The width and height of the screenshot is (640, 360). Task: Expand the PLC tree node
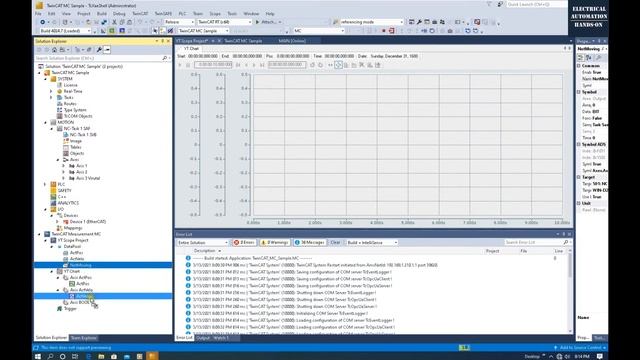pos(45,184)
